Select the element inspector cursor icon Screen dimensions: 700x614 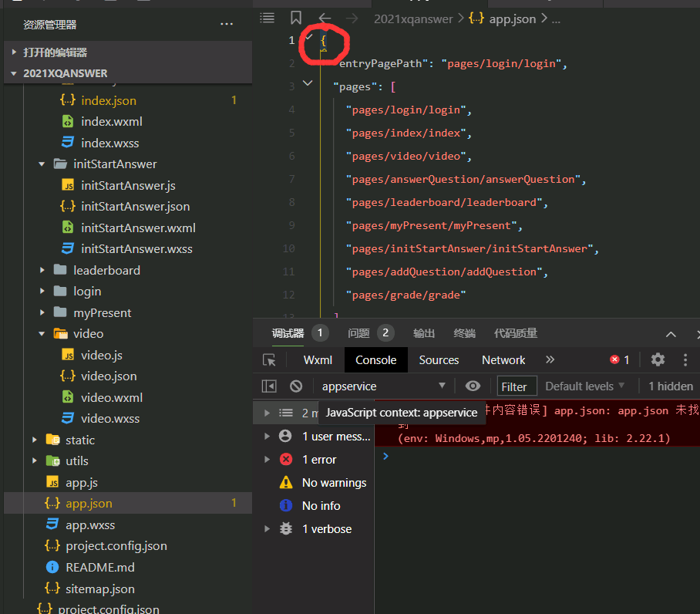tap(269, 360)
